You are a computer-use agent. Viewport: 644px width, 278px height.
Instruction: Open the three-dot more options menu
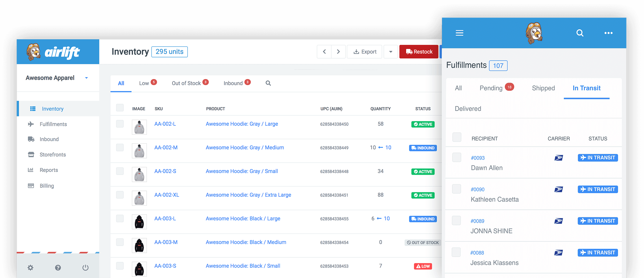pos(608,33)
